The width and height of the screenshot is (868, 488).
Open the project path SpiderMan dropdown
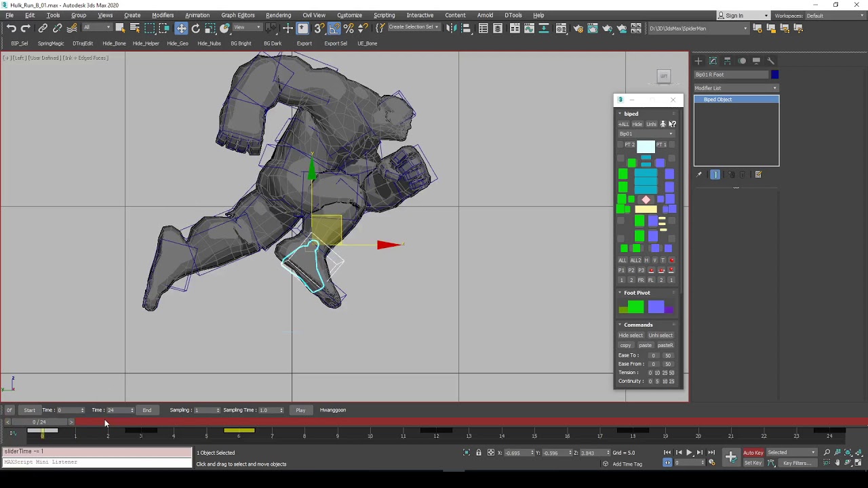(x=698, y=28)
